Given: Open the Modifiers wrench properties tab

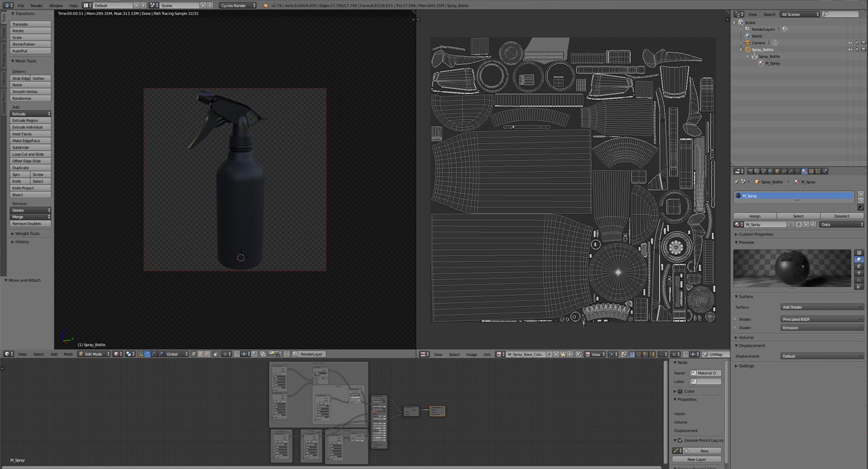Looking at the screenshot, I should [x=791, y=171].
